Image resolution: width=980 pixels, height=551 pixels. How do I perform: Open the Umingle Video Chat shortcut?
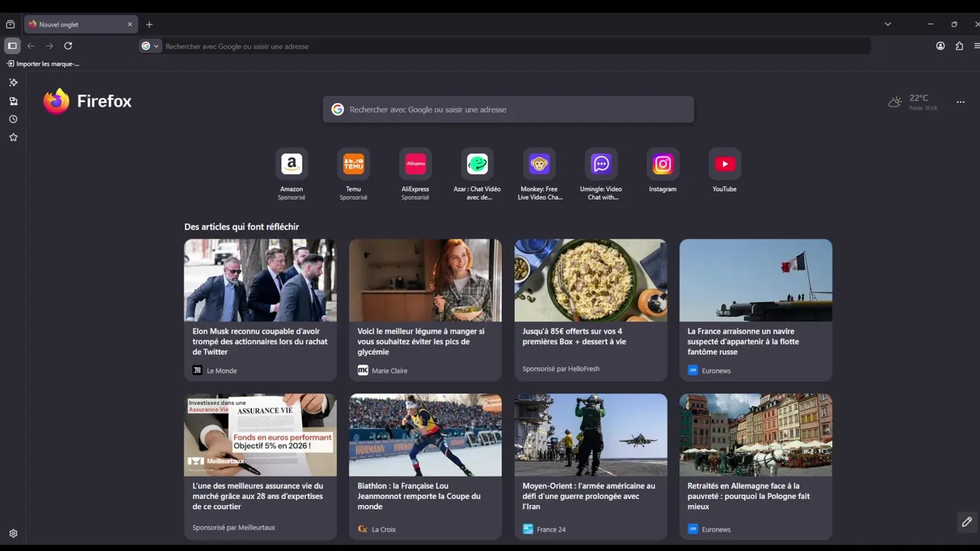tap(601, 174)
